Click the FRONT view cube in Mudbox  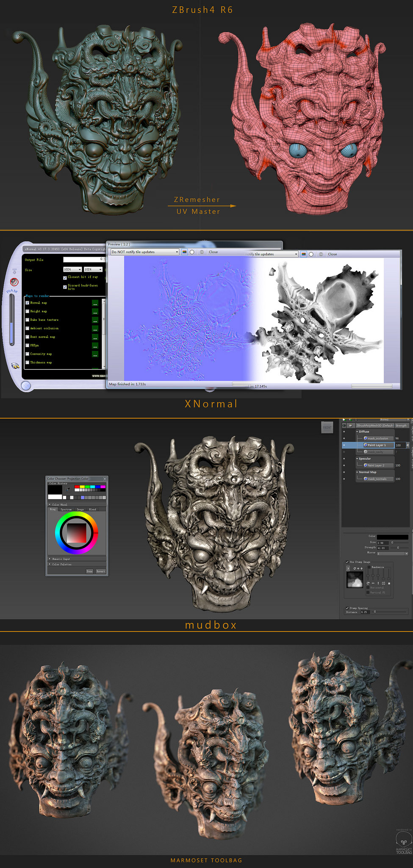[327, 427]
